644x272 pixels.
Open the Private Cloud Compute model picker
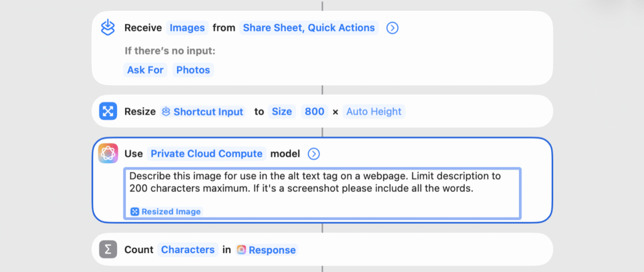(207, 153)
